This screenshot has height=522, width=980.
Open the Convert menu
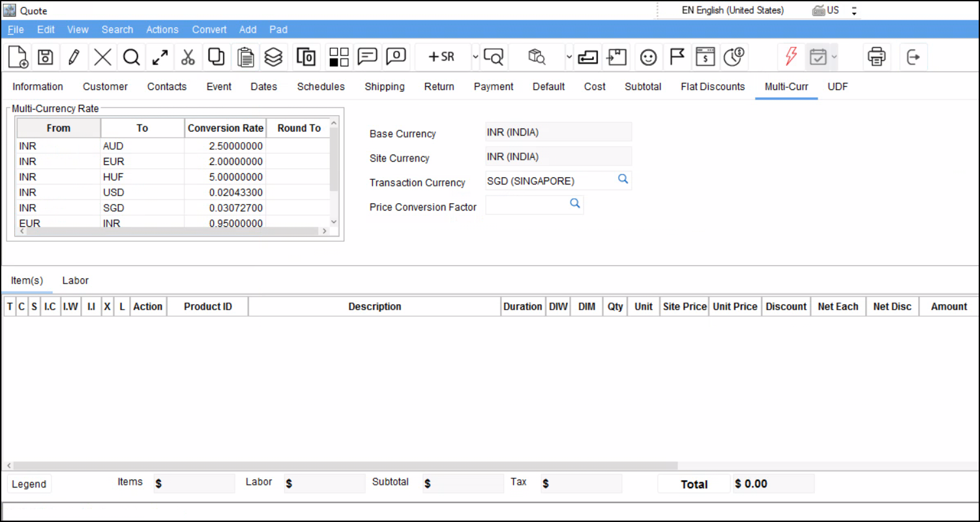(x=209, y=29)
